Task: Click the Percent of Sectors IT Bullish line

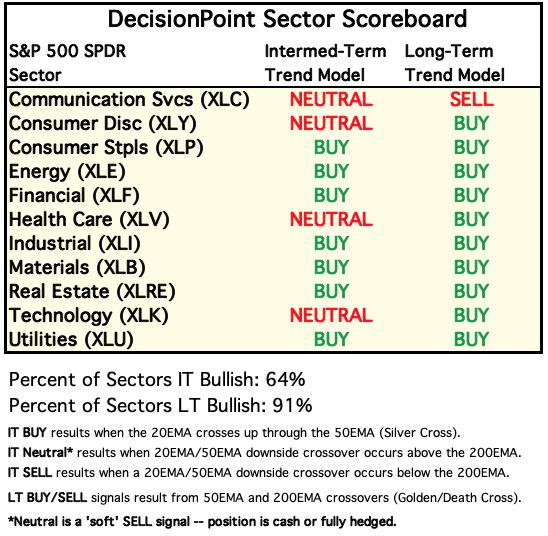Action: (x=157, y=379)
